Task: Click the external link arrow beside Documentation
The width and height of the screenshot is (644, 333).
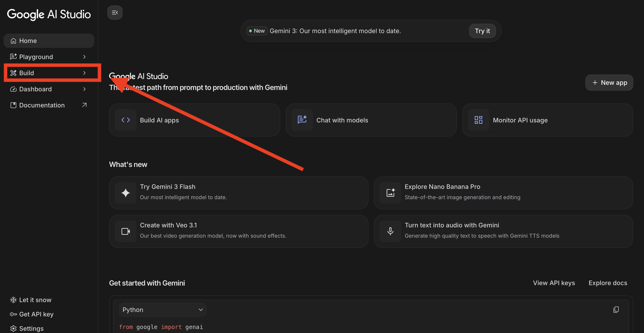Action: (84, 105)
